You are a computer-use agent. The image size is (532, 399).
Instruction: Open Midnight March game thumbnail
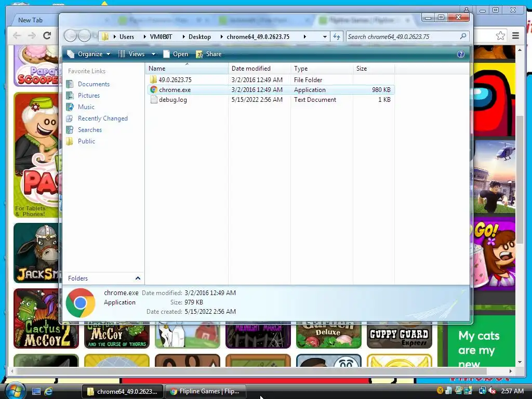[x=258, y=335]
